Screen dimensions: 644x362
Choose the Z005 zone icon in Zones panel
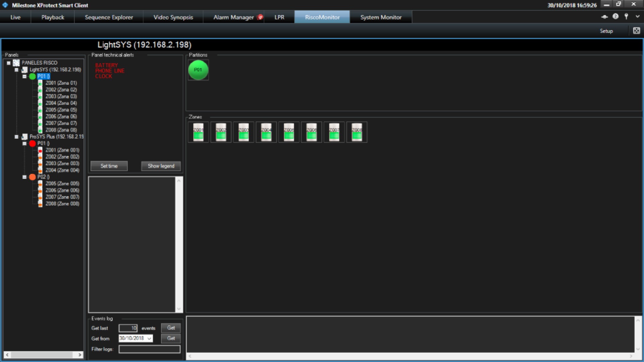[x=289, y=132]
